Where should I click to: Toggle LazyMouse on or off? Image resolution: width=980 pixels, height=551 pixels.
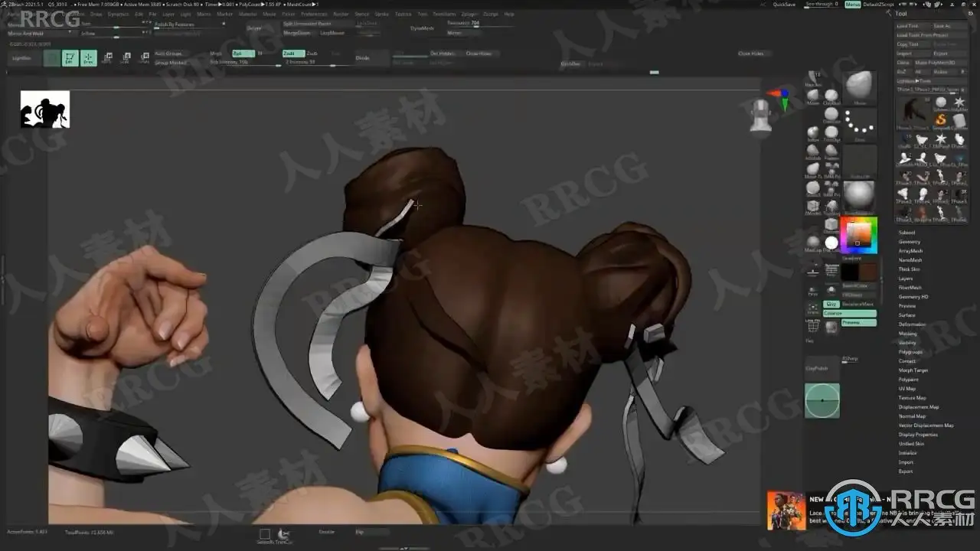332,34
